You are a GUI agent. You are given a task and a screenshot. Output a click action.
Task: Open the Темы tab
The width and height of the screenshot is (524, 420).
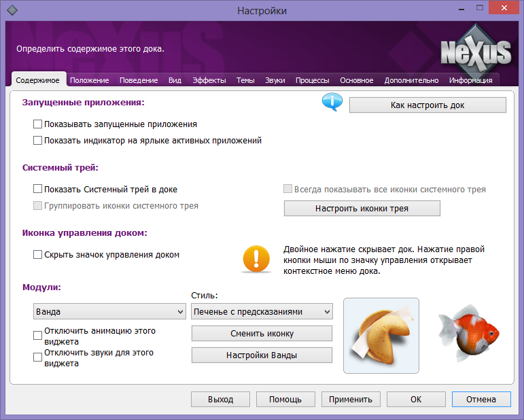[245, 80]
